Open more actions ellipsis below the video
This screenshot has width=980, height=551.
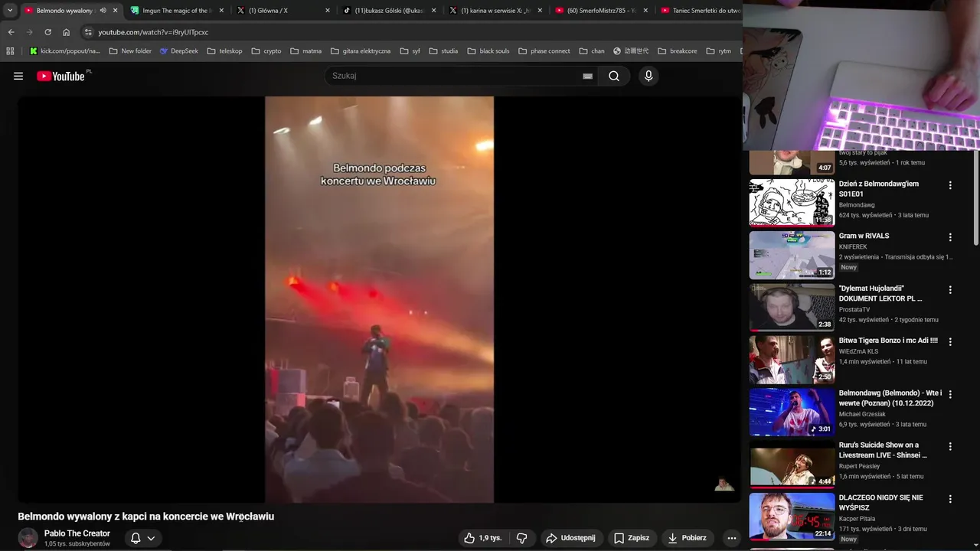coord(732,538)
